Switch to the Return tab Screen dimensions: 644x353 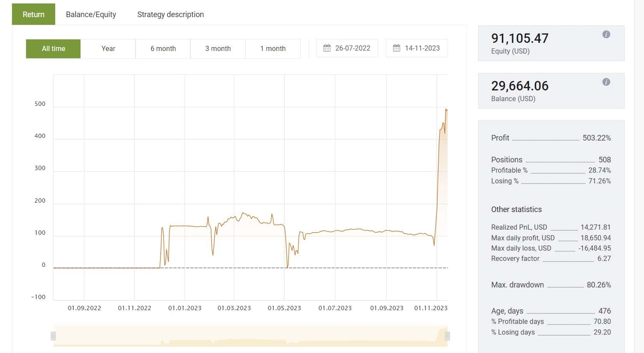(33, 14)
